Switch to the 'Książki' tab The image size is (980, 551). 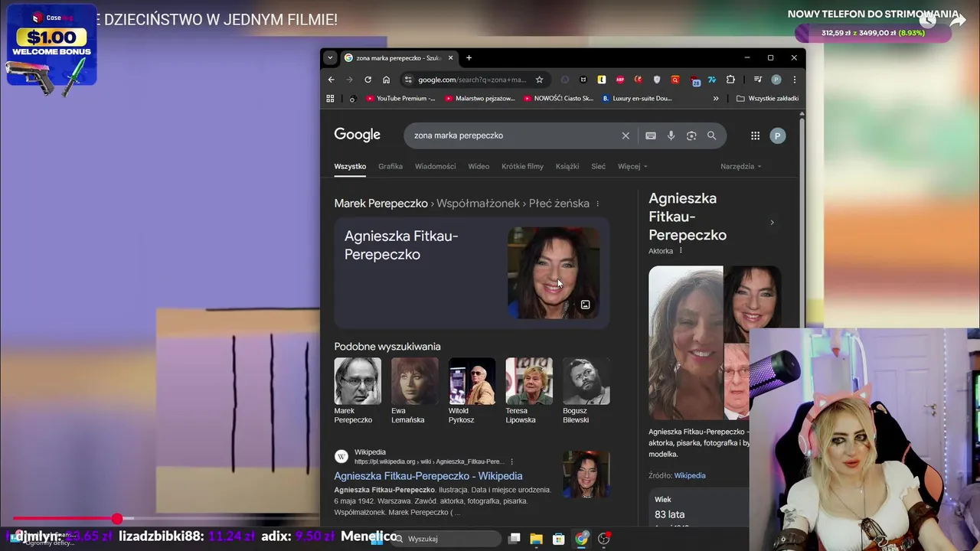(567, 166)
